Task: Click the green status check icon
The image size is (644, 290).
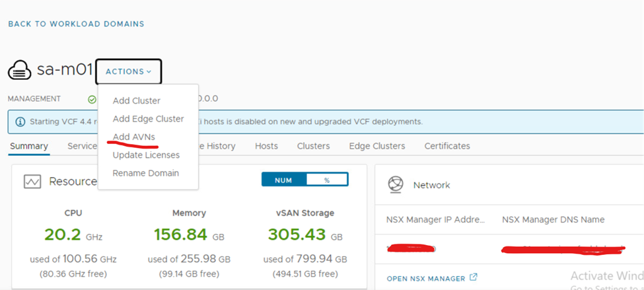Action: (x=92, y=99)
